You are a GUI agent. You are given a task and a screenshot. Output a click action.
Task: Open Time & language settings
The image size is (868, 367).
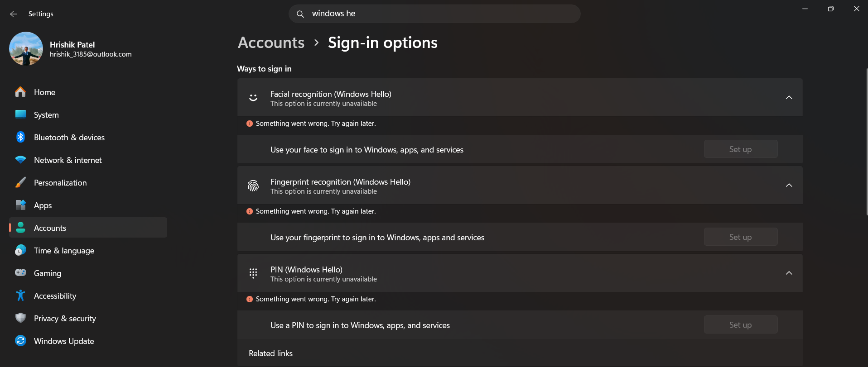[x=64, y=251]
